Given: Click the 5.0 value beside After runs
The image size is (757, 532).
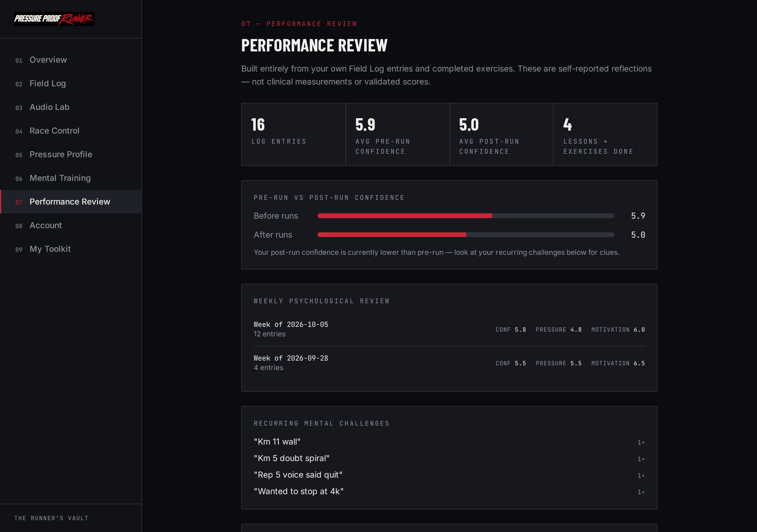Looking at the screenshot, I should coord(638,235).
